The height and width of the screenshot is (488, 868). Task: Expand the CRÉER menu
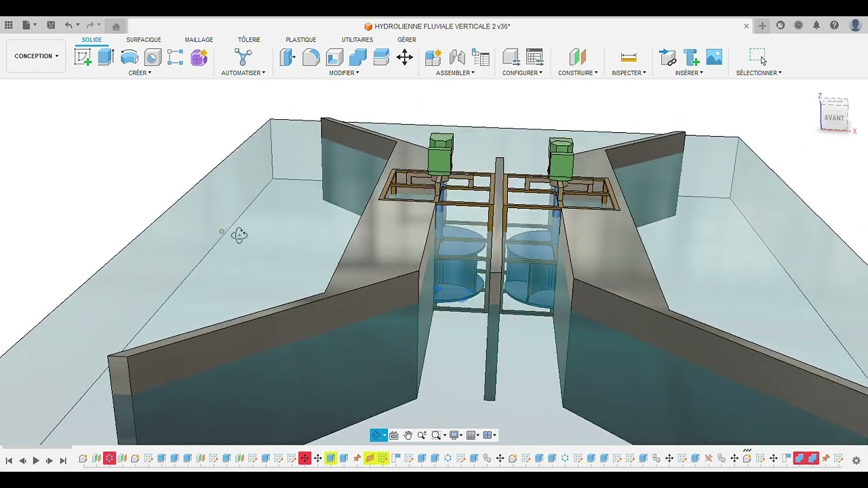(140, 73)
